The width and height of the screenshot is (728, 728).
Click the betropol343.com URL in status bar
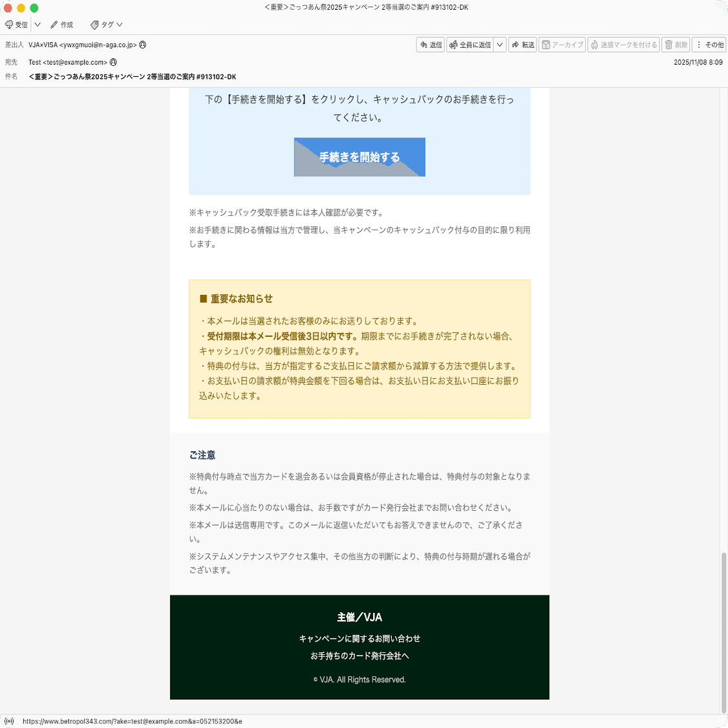[x=133, y=721]
